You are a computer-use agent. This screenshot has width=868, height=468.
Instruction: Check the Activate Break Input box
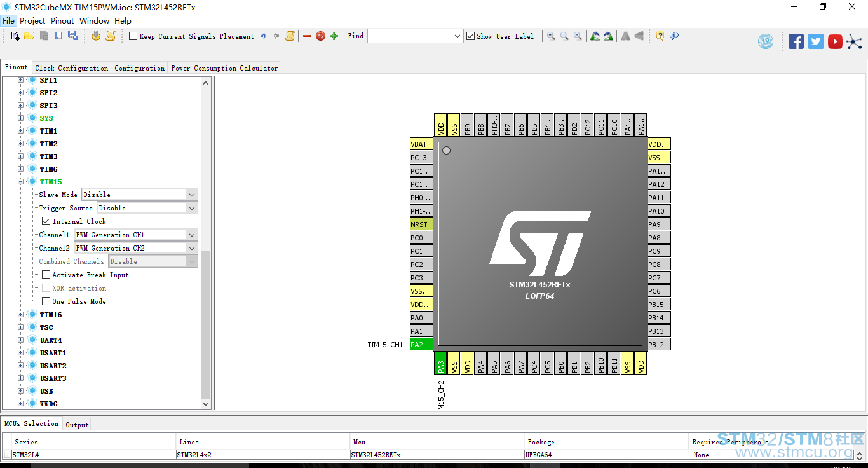tap(46, 275)
